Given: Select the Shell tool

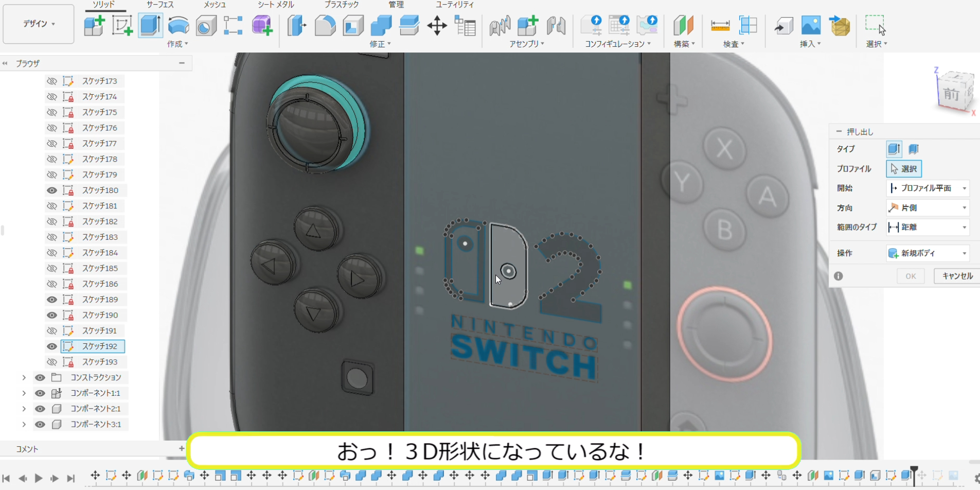Looking at the screenshot, I should (x=353, y=25).
